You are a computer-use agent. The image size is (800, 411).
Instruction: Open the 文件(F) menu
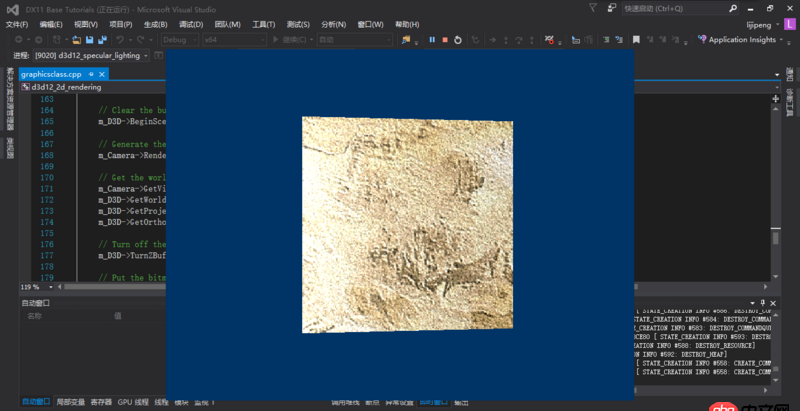[17, 24]
